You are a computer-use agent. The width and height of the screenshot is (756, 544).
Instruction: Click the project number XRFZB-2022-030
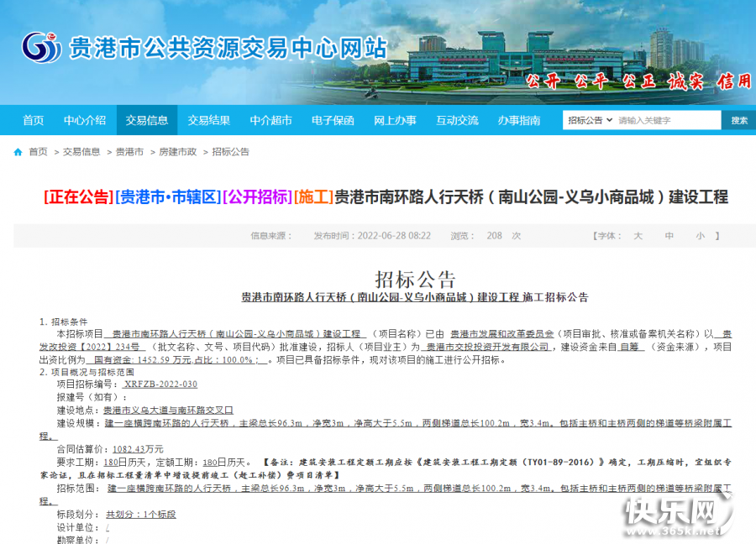pos(160,384)
